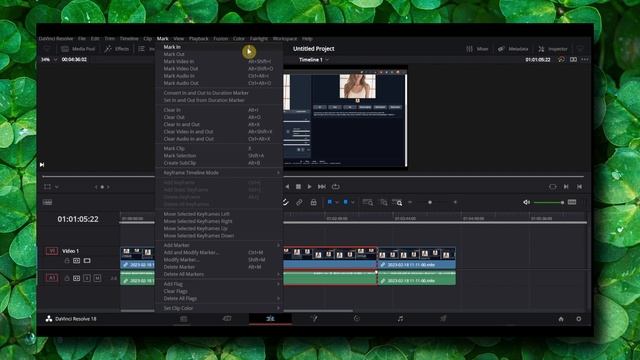Viewport: 640px width, 360px height.
Task: Switch to the Color page
Action: [357, 319]
